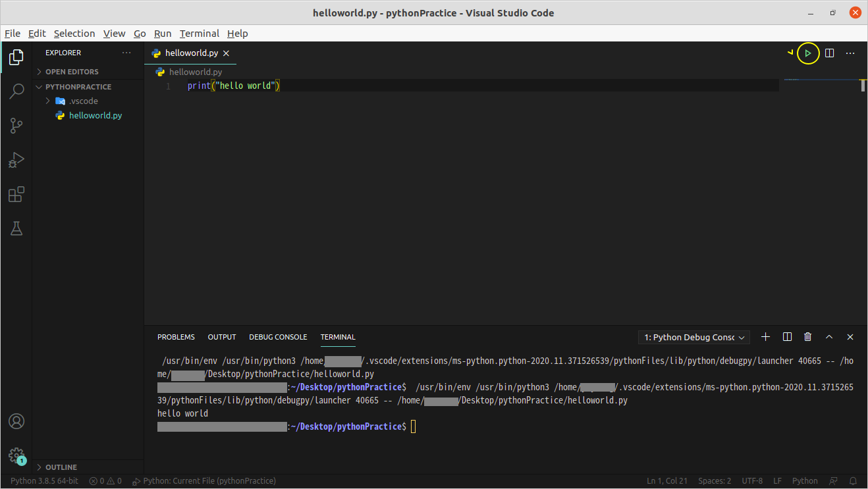The width and height of the screenshot is (868, 489).
Task: Change end of line sequence LF
Action: tap(778, 481)
